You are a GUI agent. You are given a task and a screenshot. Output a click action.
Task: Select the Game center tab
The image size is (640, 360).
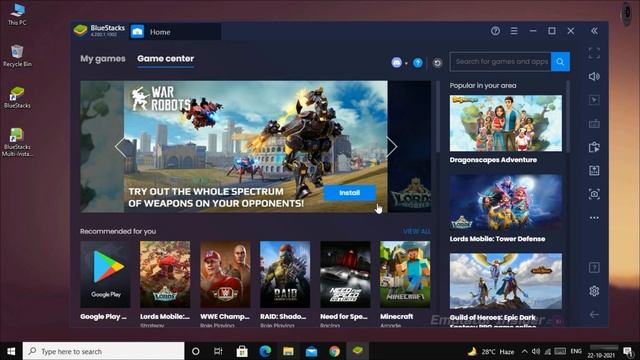165,59
